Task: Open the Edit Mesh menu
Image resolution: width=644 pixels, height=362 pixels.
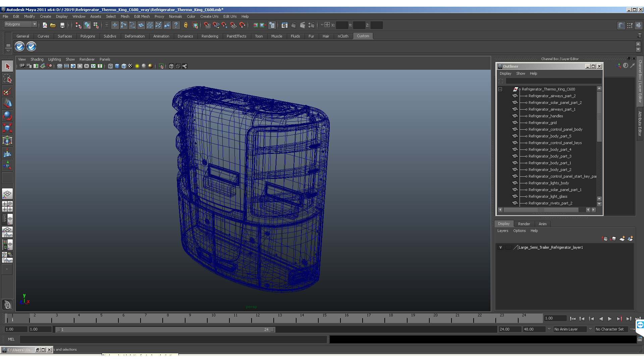Action: pyautogui.click(x=142, y=16)
